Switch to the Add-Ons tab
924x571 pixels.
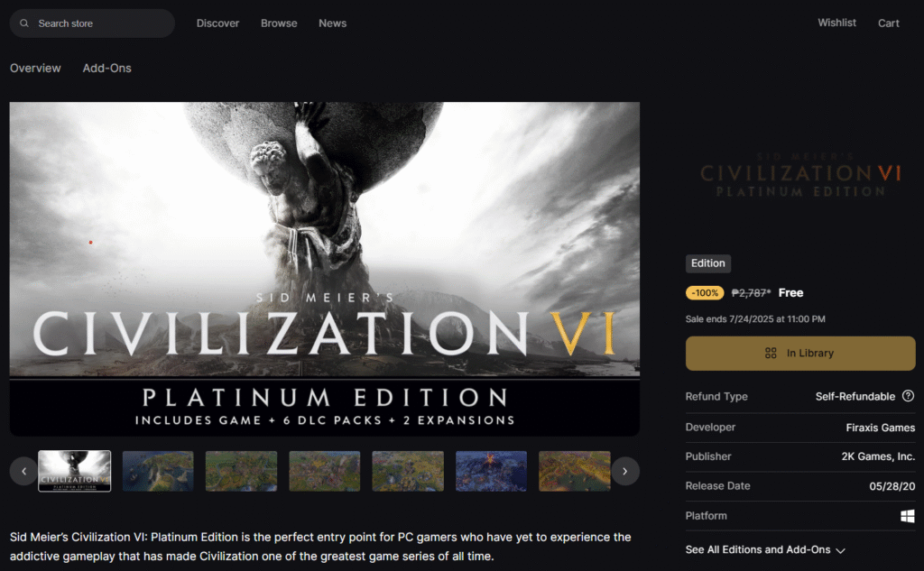point(106,69)
